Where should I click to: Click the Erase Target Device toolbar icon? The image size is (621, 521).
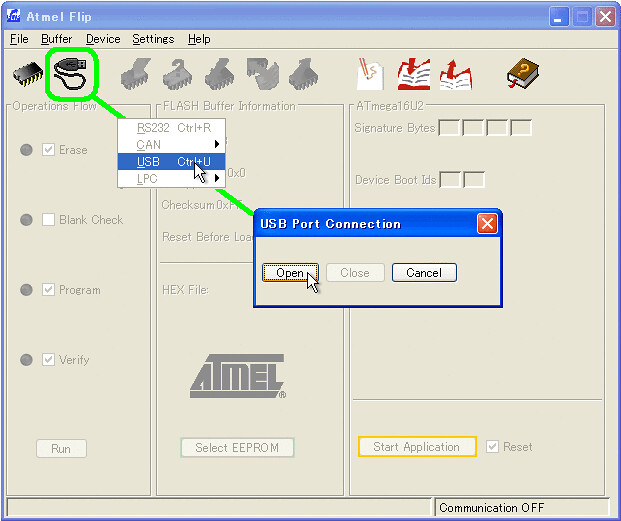136,73
